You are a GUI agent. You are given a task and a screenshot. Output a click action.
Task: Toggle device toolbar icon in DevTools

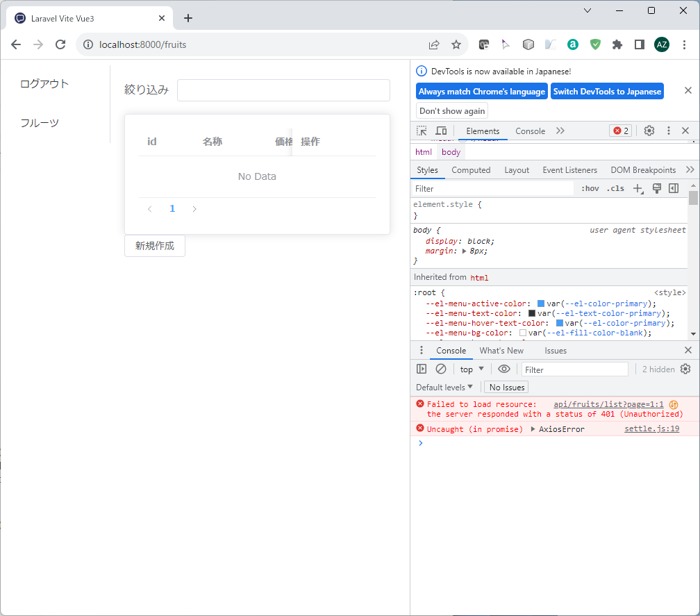[x=441, y=131]
